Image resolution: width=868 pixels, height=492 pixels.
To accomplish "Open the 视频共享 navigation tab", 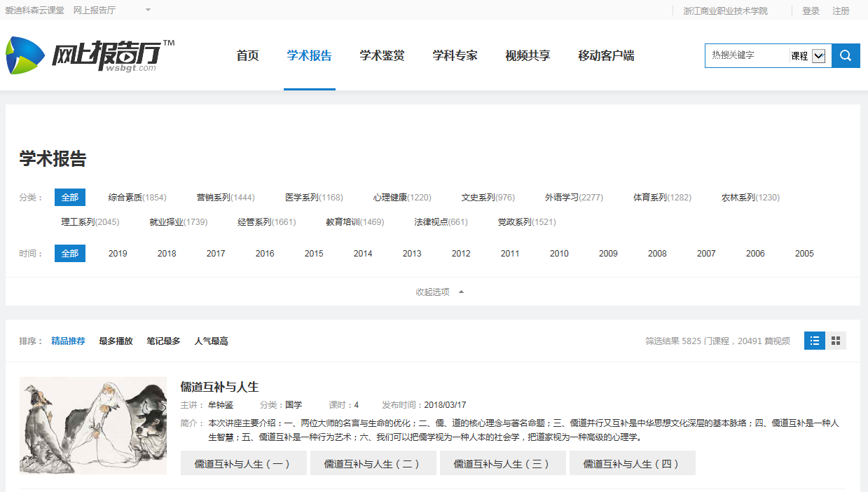I will point(528,56).
